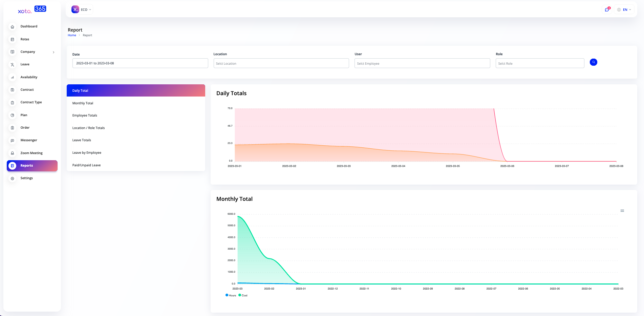
Task: Toggle the Hours legend series
Action: pos(231,295)
